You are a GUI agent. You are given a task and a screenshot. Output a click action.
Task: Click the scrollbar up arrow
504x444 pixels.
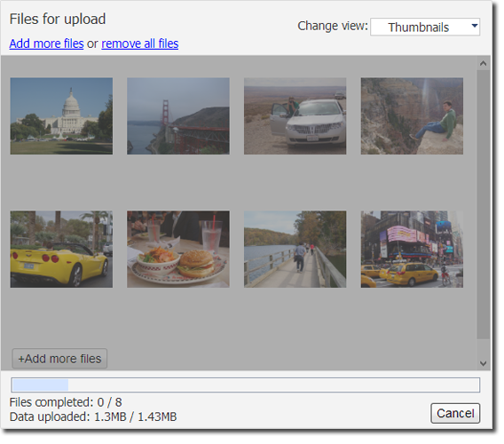click(x=483, y=63)
